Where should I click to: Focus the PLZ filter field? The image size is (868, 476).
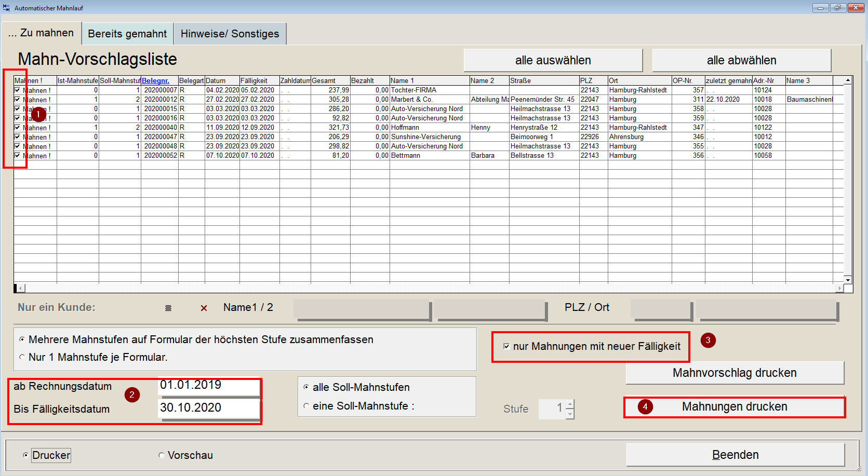pyautogui.click(x=662, y=310)
